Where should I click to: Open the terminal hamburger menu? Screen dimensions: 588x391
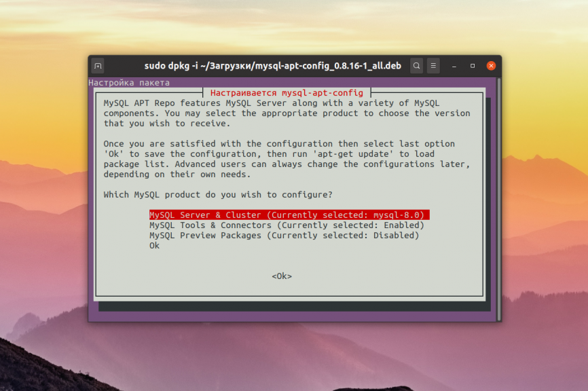point(433,66)
